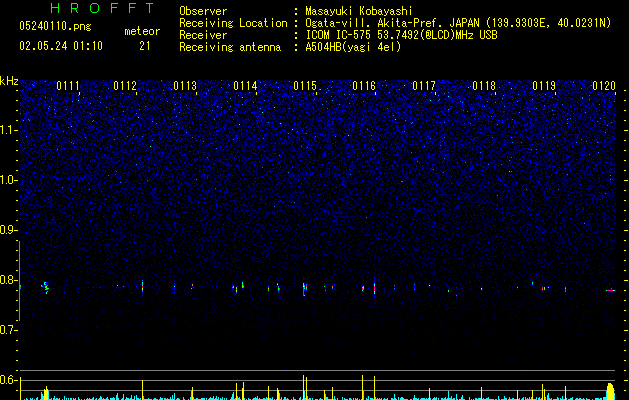Click the kHz axis unit label
The image size is (629, 400).
pyautogui.click(x=9, y=81)
